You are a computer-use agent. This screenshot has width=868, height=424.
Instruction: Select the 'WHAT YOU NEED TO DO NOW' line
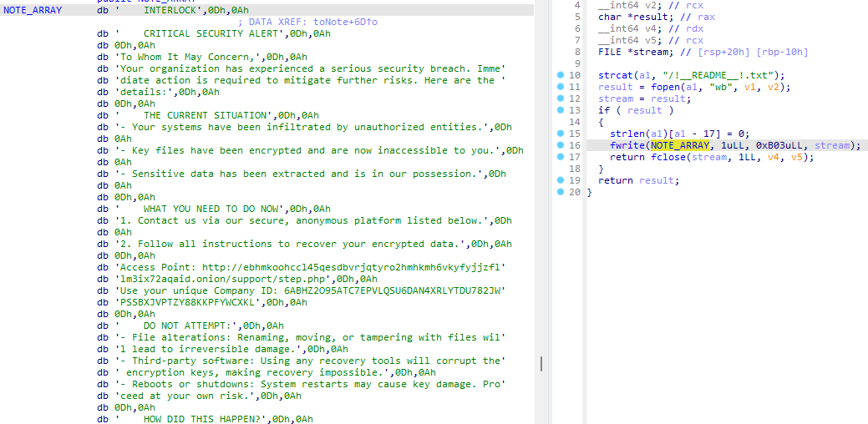coord(214,209)
